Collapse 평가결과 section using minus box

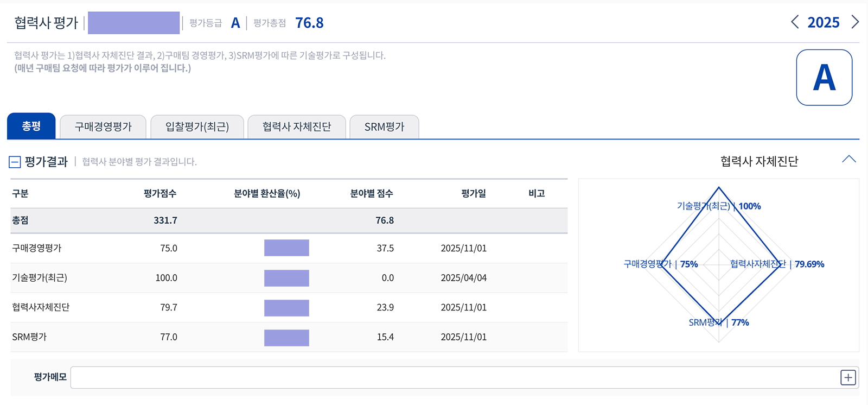[x=15, y=162]
